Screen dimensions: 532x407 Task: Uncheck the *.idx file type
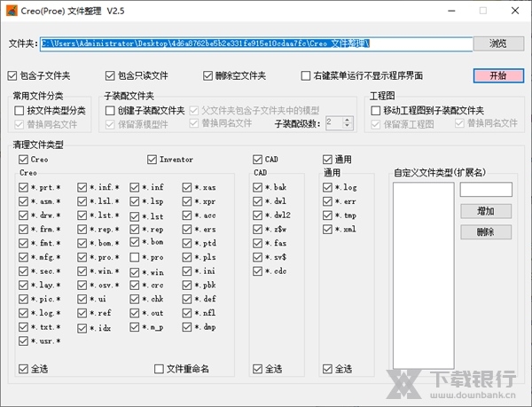[x=82, y=328]
